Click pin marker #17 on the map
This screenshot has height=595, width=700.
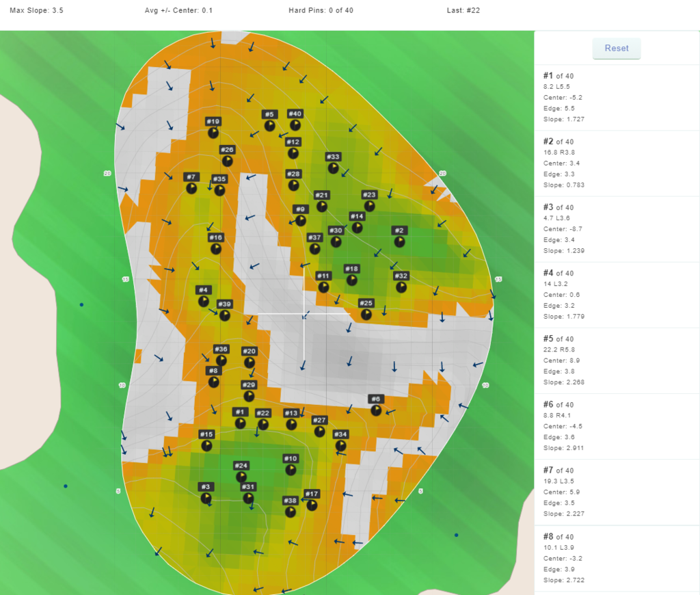click(312, 505)
